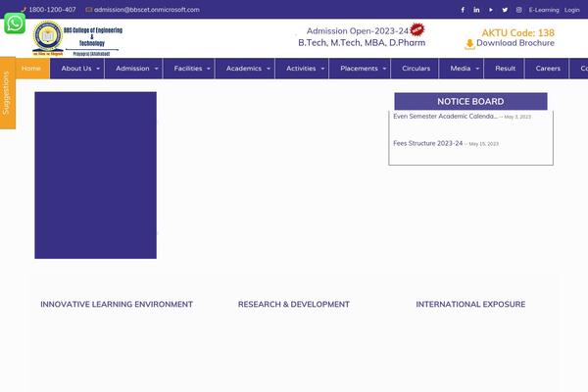588x392 pixels.
Task: Open the Twitter bird icon
Action: [505, 10]
